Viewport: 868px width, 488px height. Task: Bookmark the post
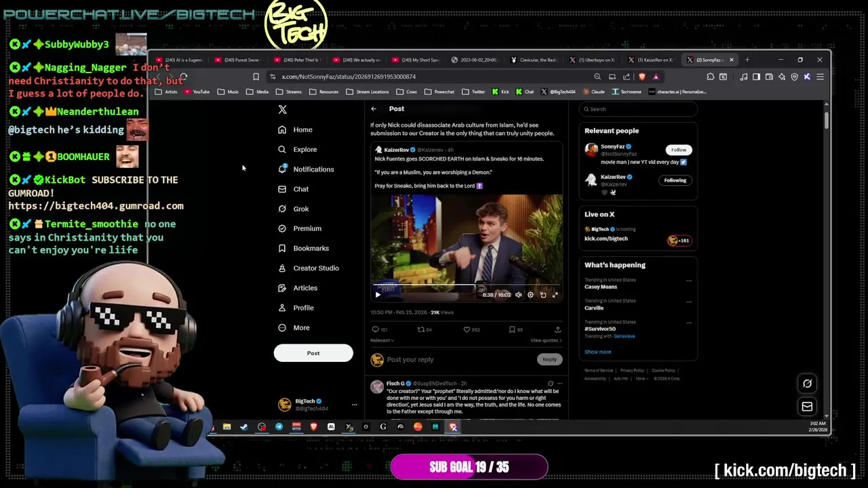pos(512,329)
